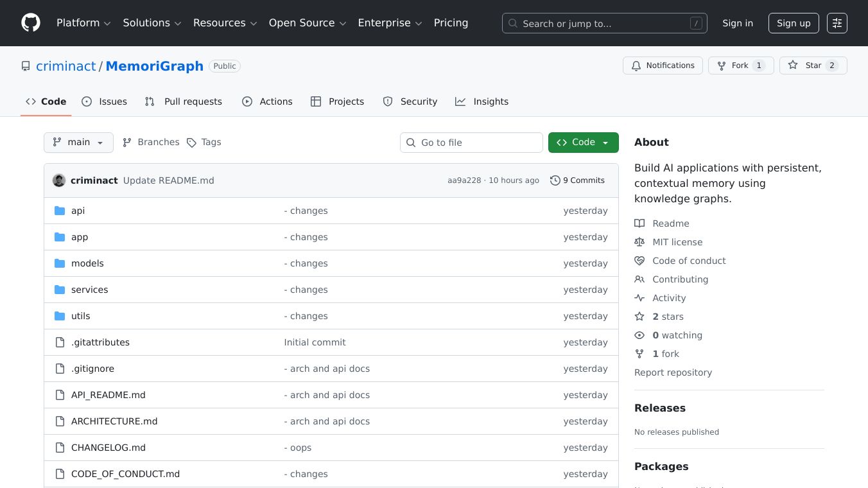Click the commit history clock icon

[x=555, y=180]
